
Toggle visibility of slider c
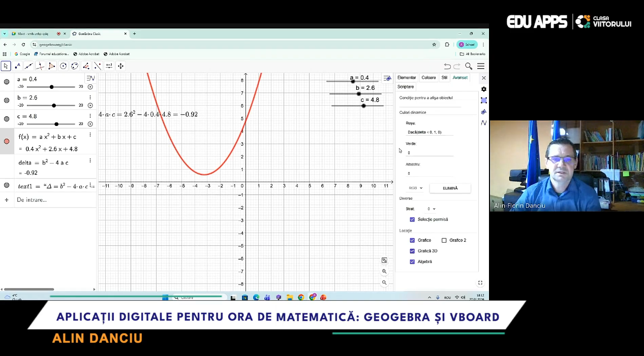point(7,119)
